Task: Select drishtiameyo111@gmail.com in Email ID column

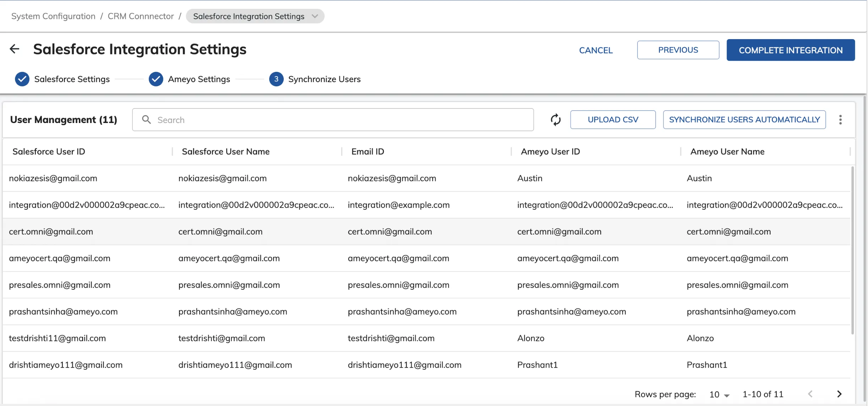Action: tap(405, 365)
